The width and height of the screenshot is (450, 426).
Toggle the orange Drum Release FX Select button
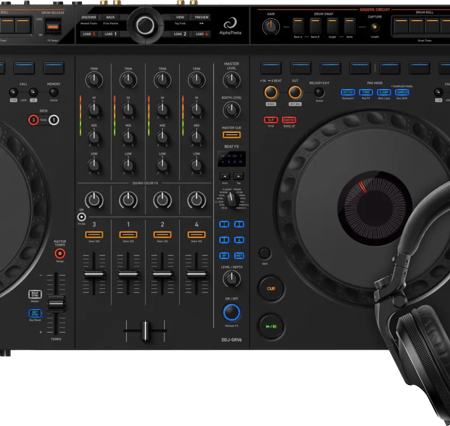pos(53,26)
